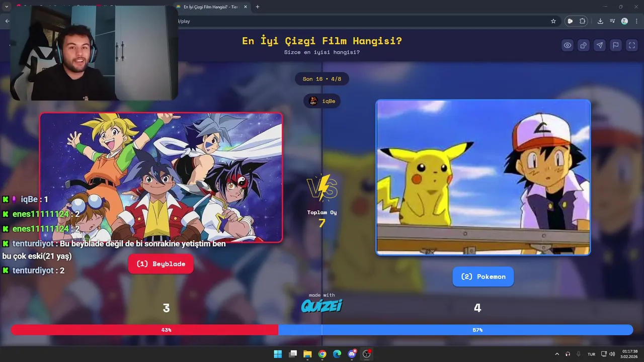Click the flag report icon
Screen dimensions: 644x362
coord(616,45)
